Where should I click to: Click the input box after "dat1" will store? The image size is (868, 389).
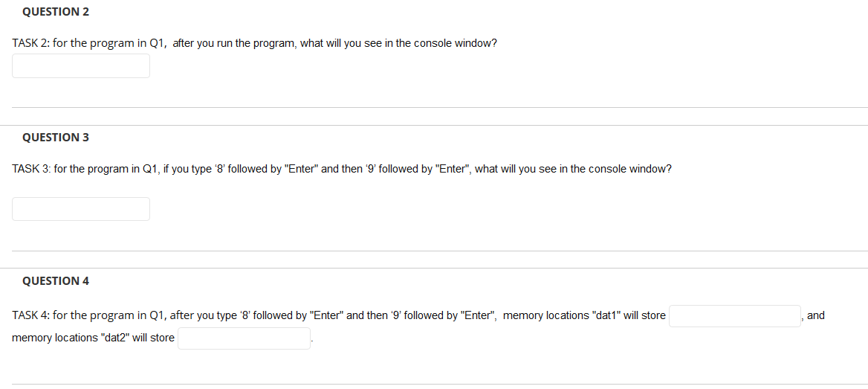[735, 316]
